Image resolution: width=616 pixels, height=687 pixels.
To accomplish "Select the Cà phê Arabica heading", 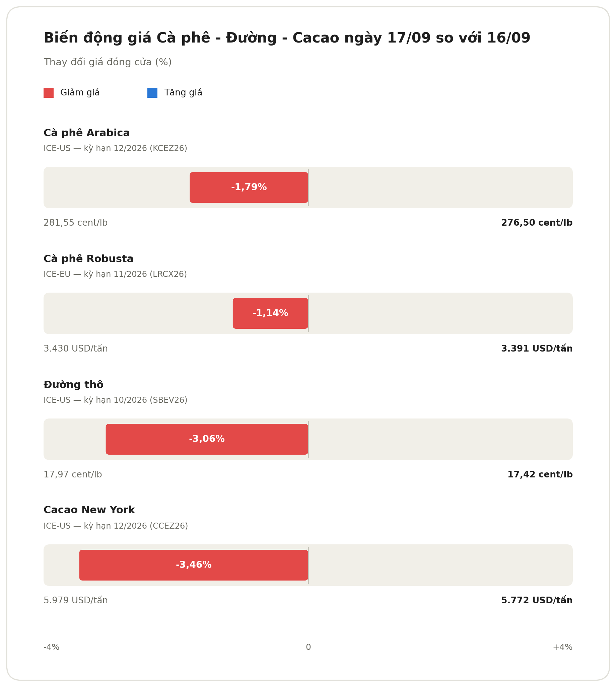I will [87, 133].
